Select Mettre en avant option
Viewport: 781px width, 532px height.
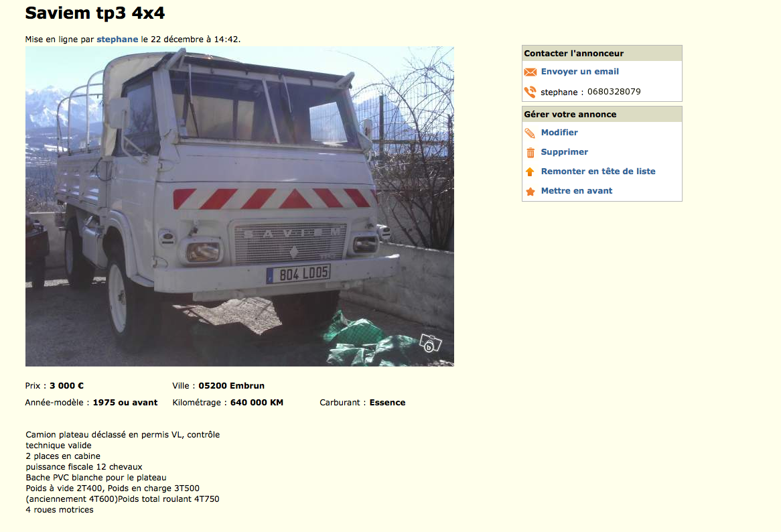[577, 191]
